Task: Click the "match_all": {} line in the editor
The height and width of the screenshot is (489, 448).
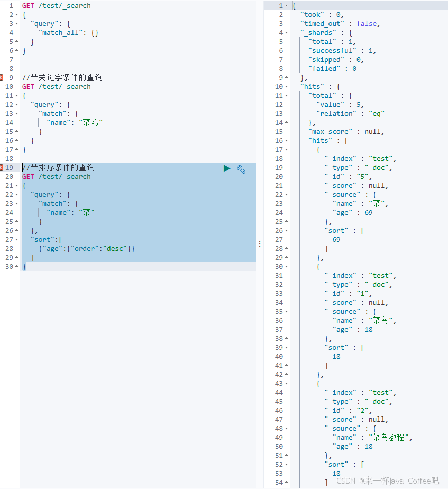Action: [69, 33]
